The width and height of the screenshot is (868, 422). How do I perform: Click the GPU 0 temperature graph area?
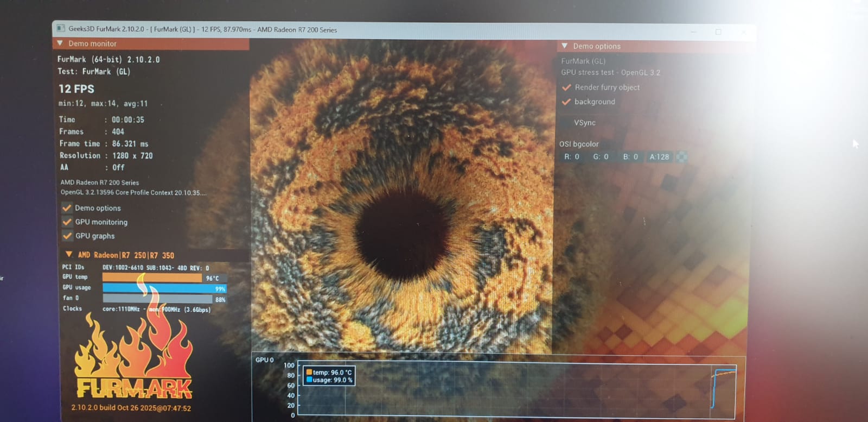(x=515, y=390)
